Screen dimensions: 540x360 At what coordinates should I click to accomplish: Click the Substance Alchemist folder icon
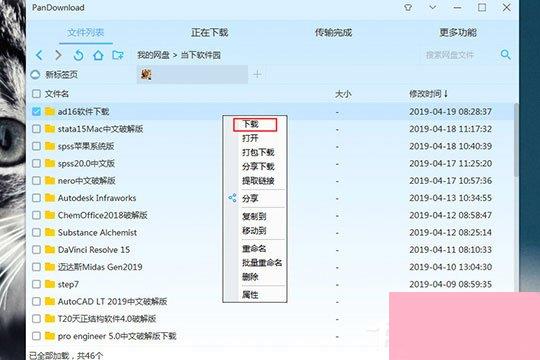point(50,232)
